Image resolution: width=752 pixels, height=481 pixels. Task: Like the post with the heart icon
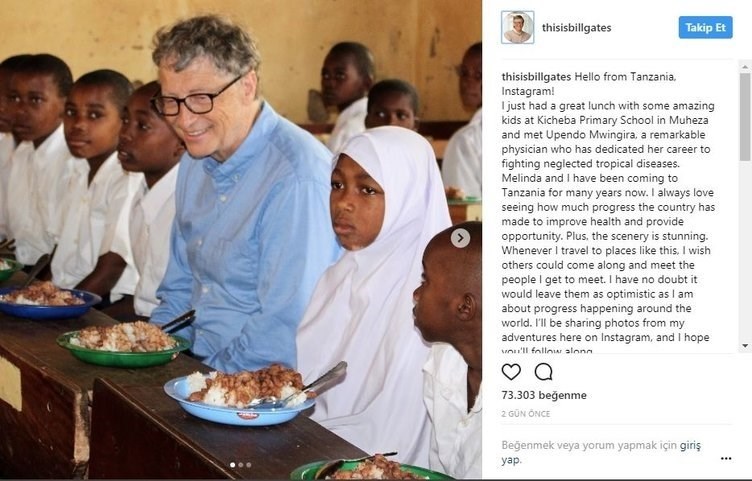point(511,372)
